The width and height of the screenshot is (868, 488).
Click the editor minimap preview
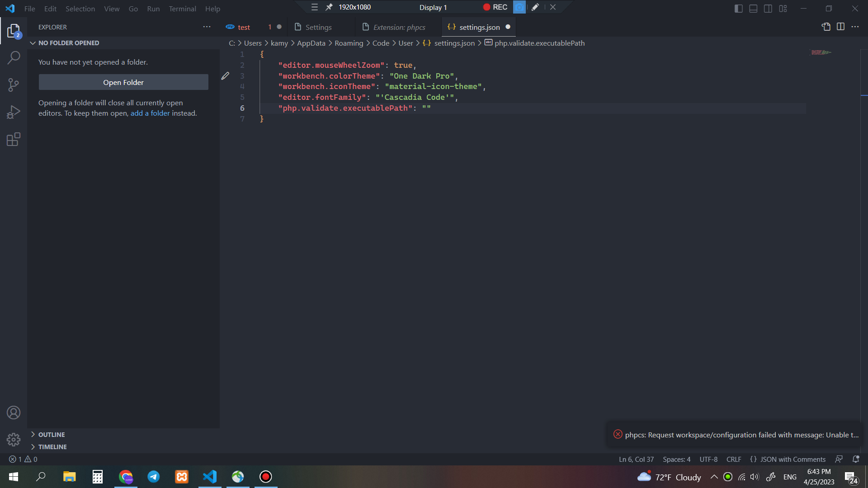tap(821, 52)
